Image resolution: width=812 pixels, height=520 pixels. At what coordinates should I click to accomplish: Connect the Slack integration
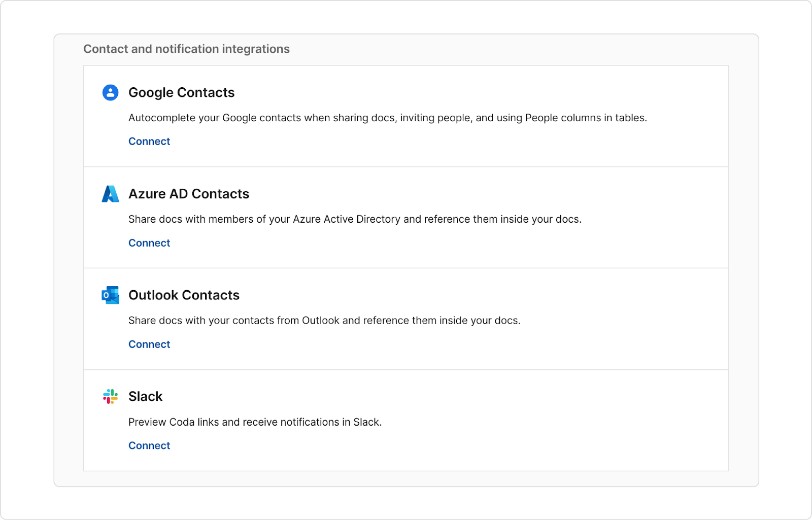149,445
